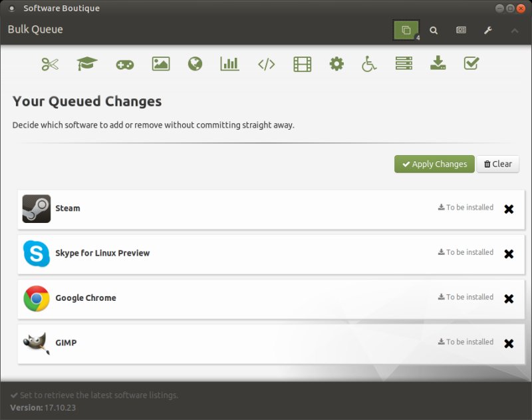Open the Programming category code brackets icon
This screenshot has height=420, width=532.
point(267,64)
